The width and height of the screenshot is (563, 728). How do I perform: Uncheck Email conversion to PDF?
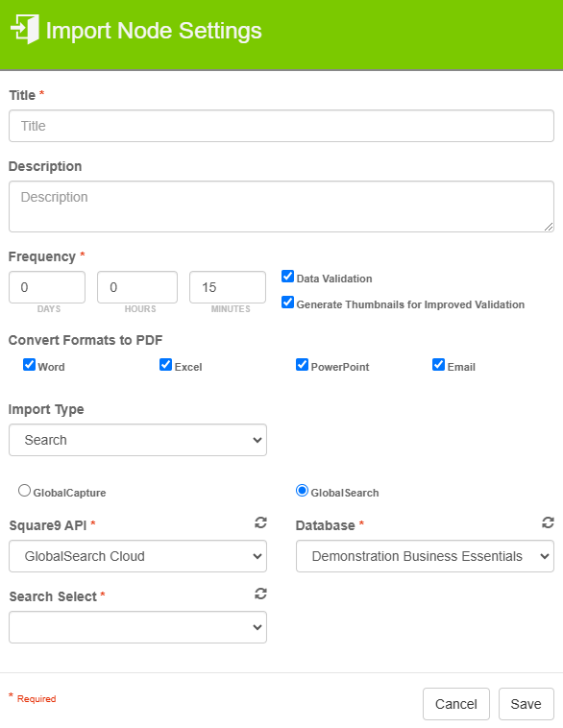tap(438, 365)
